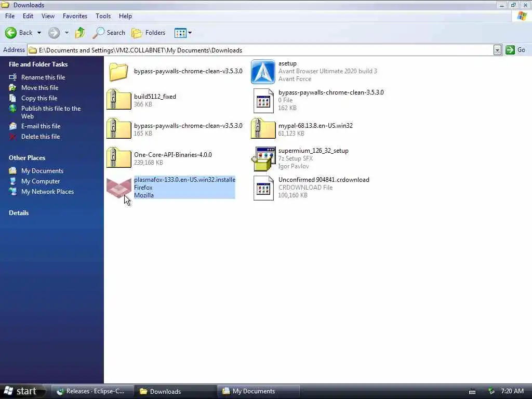The height and width of the screenshot is (399, 532).
Task: Open the Help menu
Action: 125,16
